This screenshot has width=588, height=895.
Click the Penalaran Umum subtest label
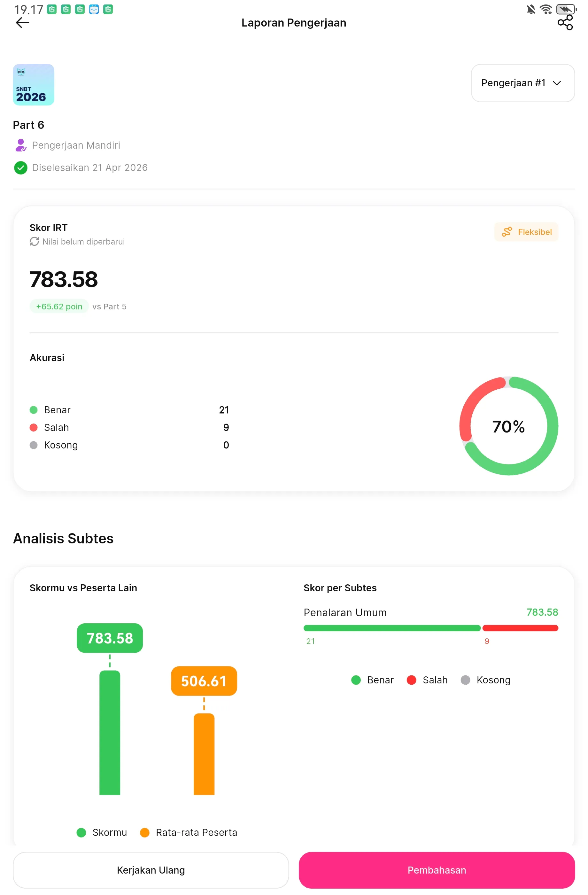click(x=345, y=612)
